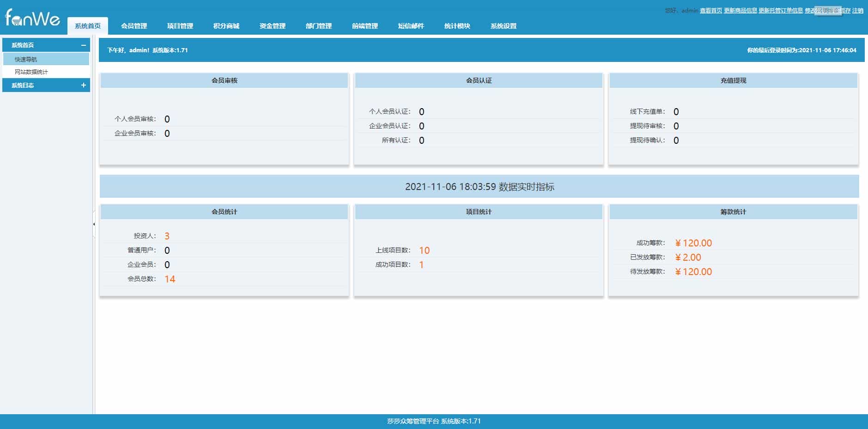Click the 线下充值单 label
868x429 pixels.
tap(648, 112)
